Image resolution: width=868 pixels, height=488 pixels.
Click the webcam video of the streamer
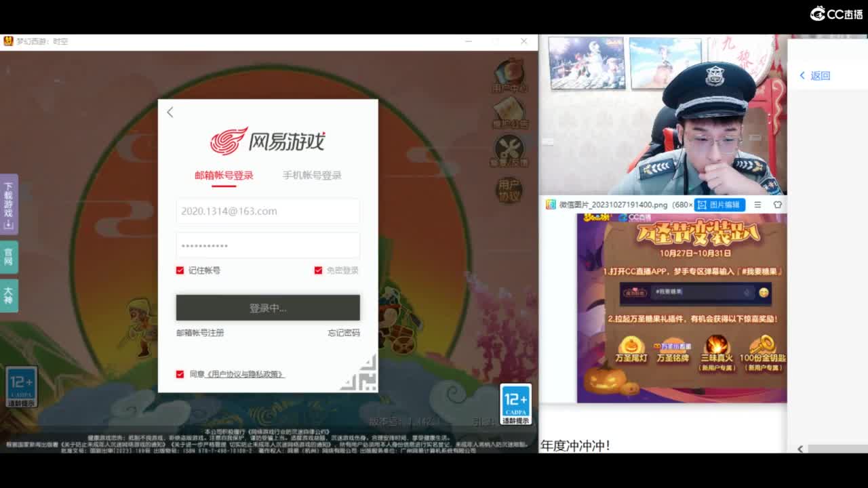coord(663,115)
